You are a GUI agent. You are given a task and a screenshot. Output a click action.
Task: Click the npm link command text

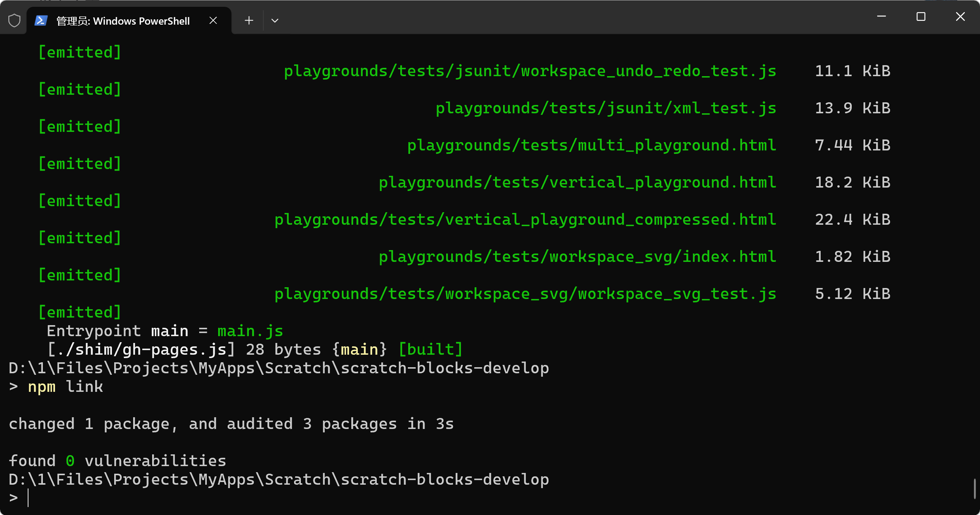coord(65,387)
